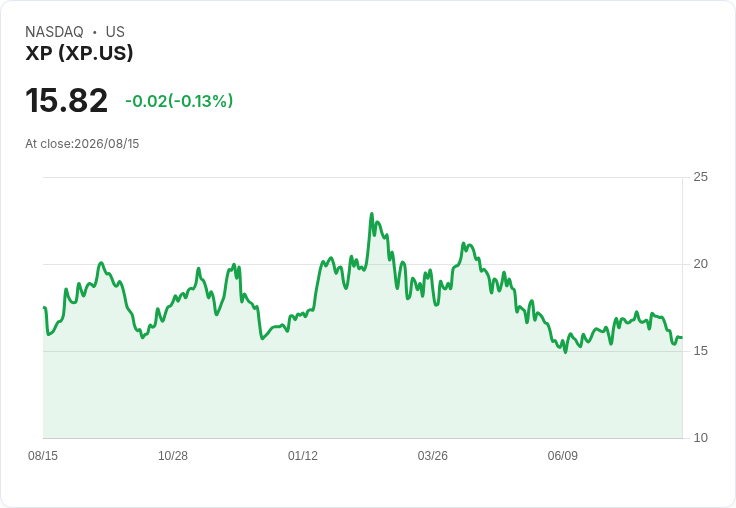736x508 pixels.
Task: Click the 10 label on the price axis
Action: pos(700,438)
